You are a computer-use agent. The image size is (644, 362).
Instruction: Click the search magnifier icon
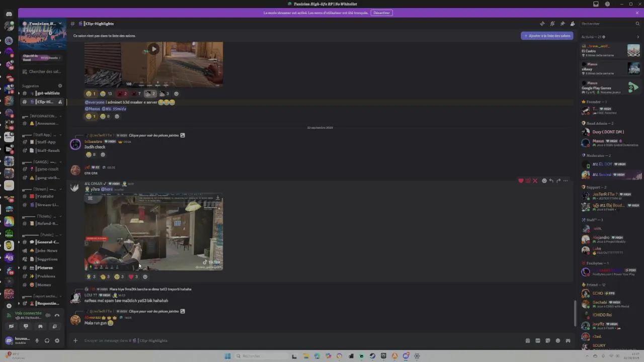637,24
